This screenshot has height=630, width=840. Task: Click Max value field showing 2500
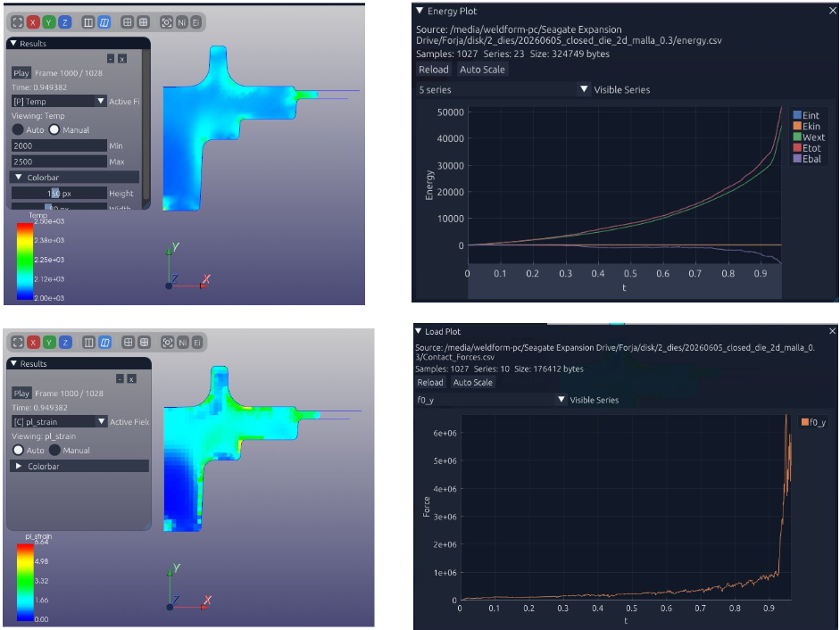[x=59, y=162]
